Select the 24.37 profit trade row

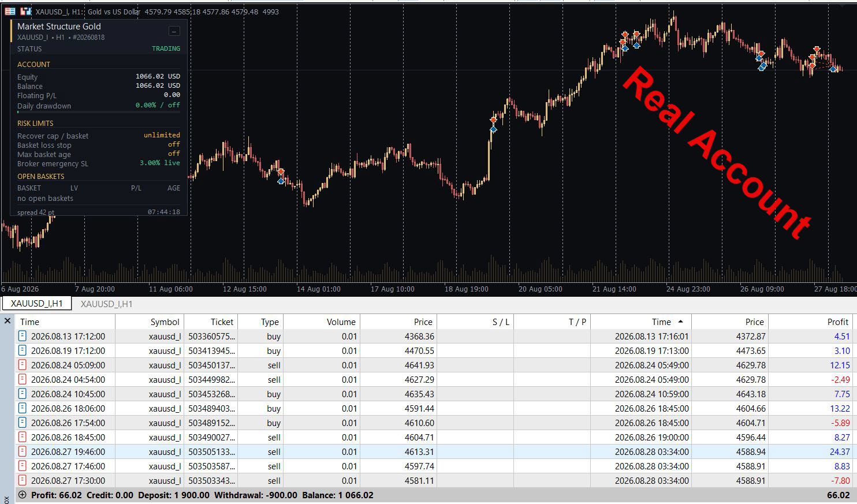point(434,451)
